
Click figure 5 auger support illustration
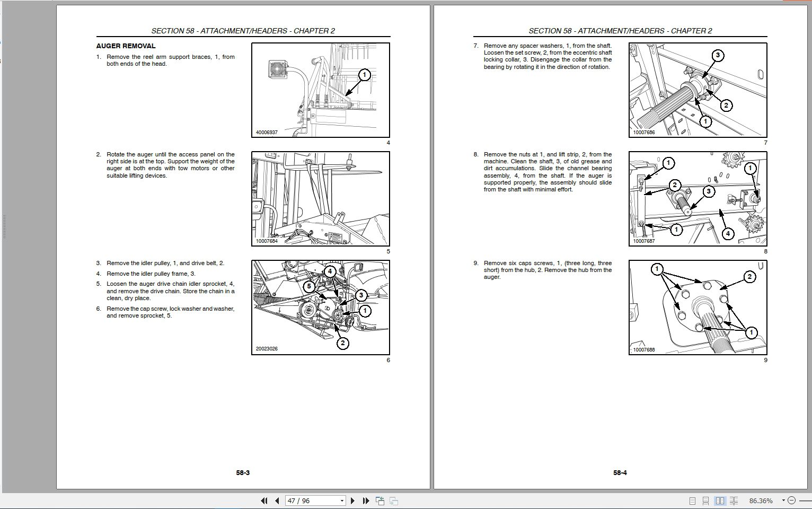pos(321,199)
